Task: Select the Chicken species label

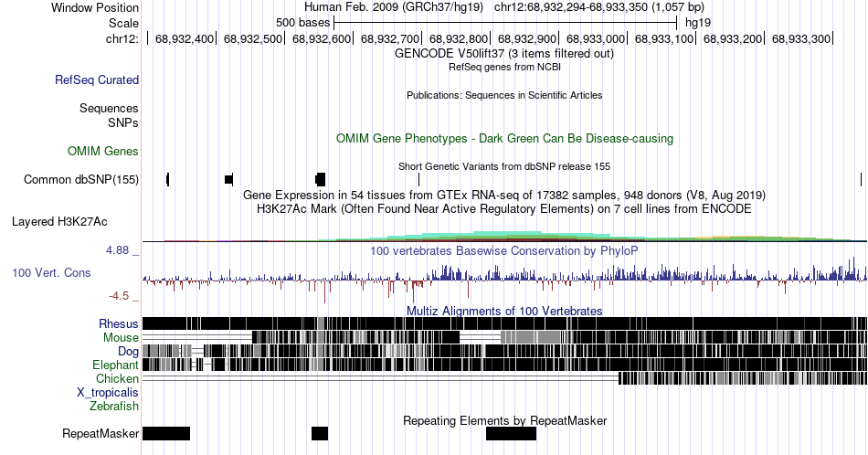Action: tap(117, 378)
